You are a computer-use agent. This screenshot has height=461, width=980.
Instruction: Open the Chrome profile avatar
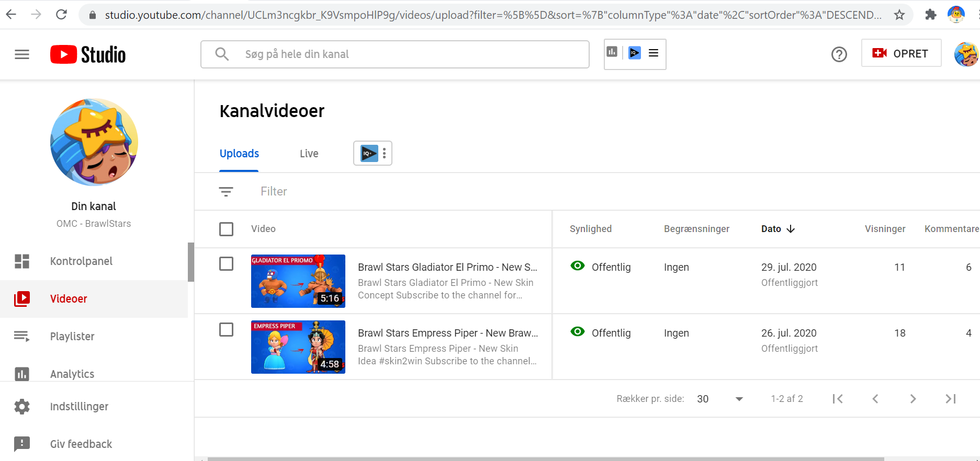956,15
